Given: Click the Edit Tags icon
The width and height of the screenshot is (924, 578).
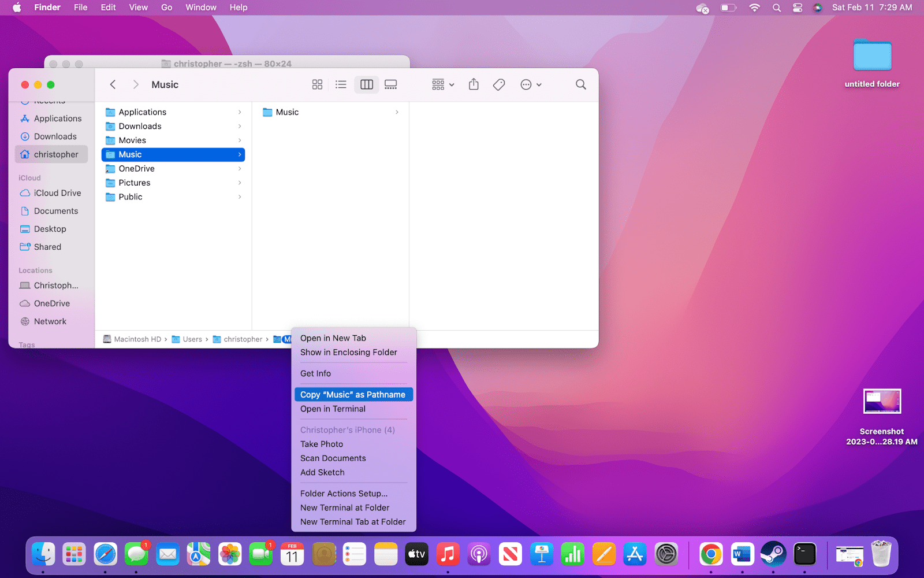Looking at the screenshot, I should click(499, 84).
